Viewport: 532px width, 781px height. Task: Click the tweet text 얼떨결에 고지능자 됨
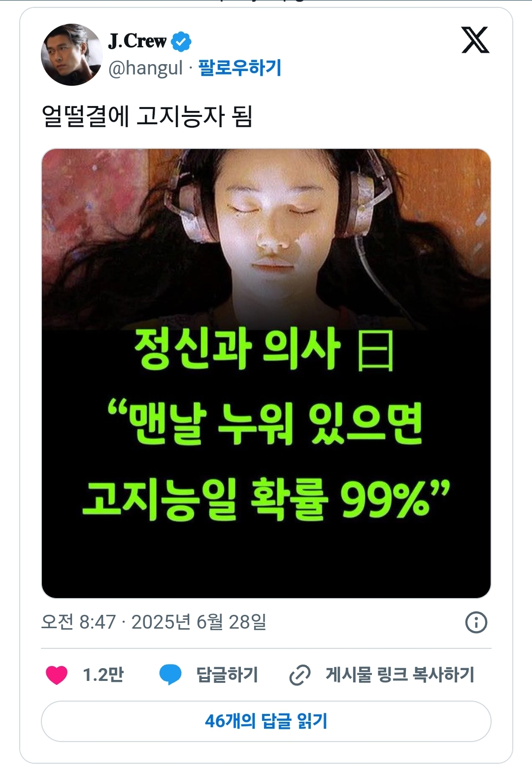click(x=147, y=116)
